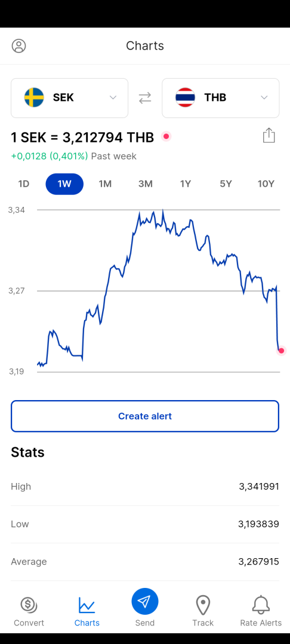This screenshot has width=290, height=644.
Task: Expand the THB currency dropdown
Action: 264,98
